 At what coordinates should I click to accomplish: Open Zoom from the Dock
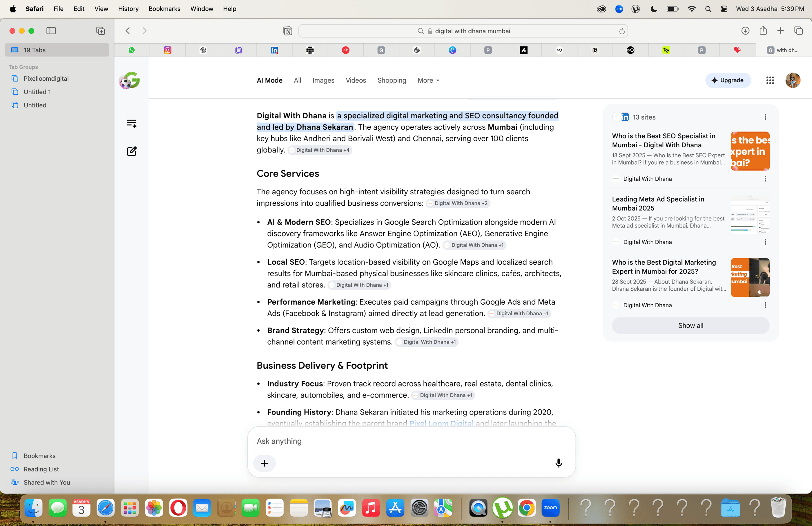point(550,508)
